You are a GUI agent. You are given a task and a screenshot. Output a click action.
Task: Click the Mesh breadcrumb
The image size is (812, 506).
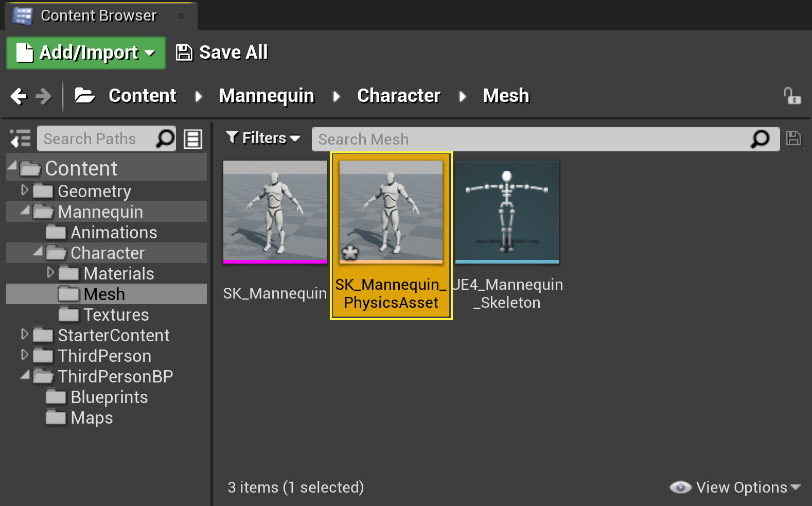(x=506, y=96)
